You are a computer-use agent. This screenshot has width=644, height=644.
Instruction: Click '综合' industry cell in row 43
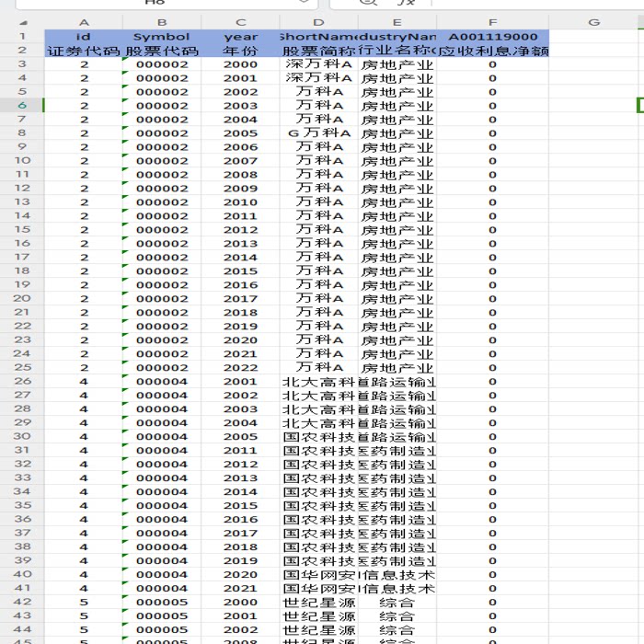[397, 616]
